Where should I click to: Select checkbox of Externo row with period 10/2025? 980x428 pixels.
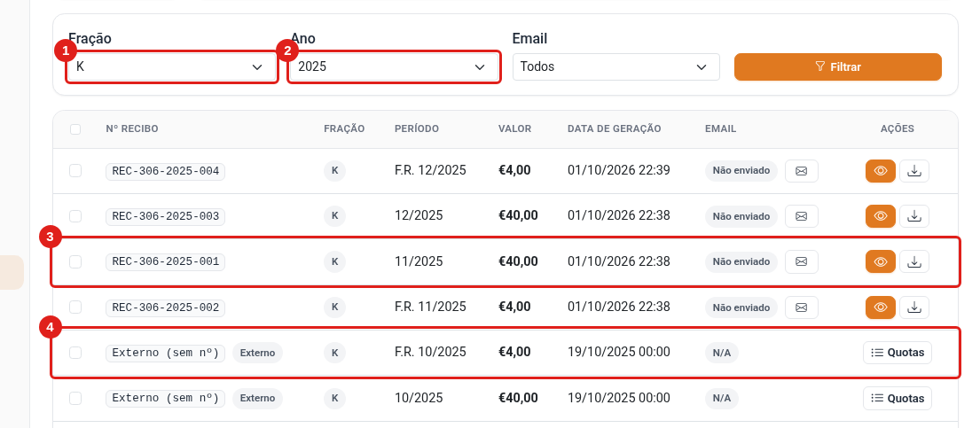tap(75, 398)
